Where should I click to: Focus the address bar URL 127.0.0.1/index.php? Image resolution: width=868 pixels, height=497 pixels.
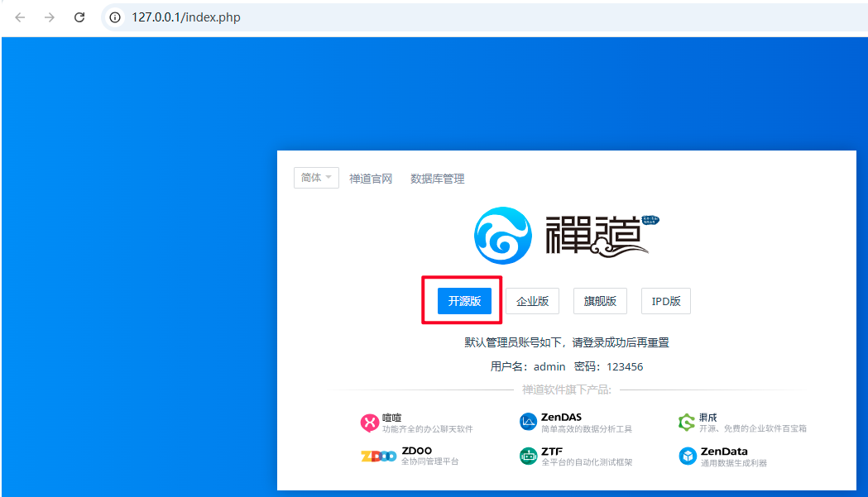tap(186, 17)
